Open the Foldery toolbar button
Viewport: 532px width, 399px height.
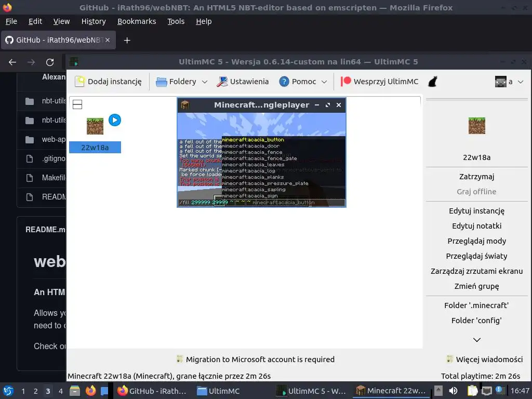tap(176, 82)
